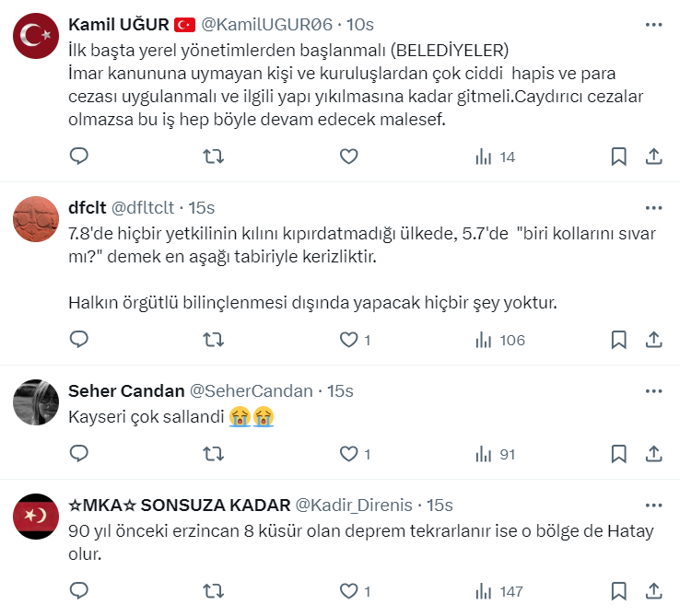The height and width of the screenshot is (616, 680).
Task: Retweet Seher Candan's Kayseri post
Action: click(213, 454)
